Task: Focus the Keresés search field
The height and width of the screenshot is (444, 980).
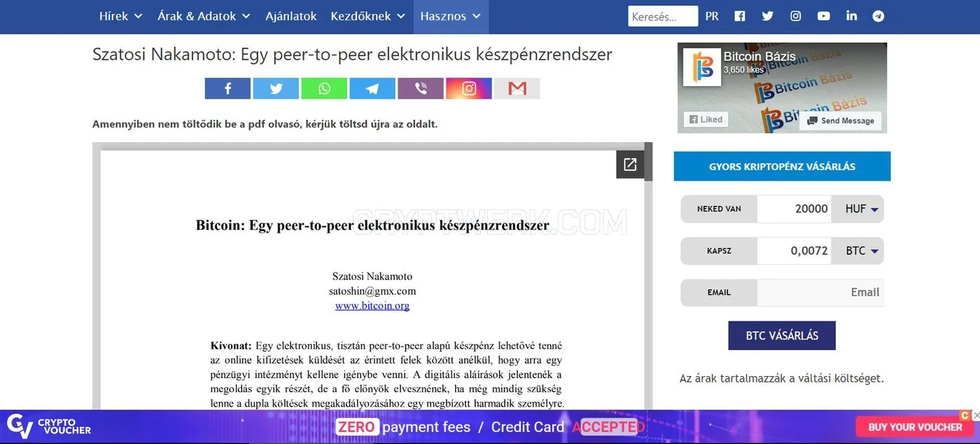Action: pyautogui.click(x=663, y=16)
